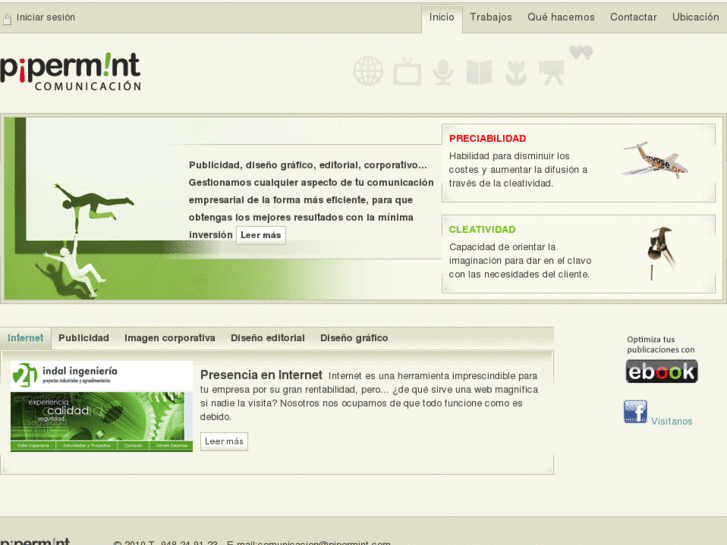Image resolution: width=727 pixels, height=545 pixels.
Task: Click the television icon in header
Action: (407, 71)
